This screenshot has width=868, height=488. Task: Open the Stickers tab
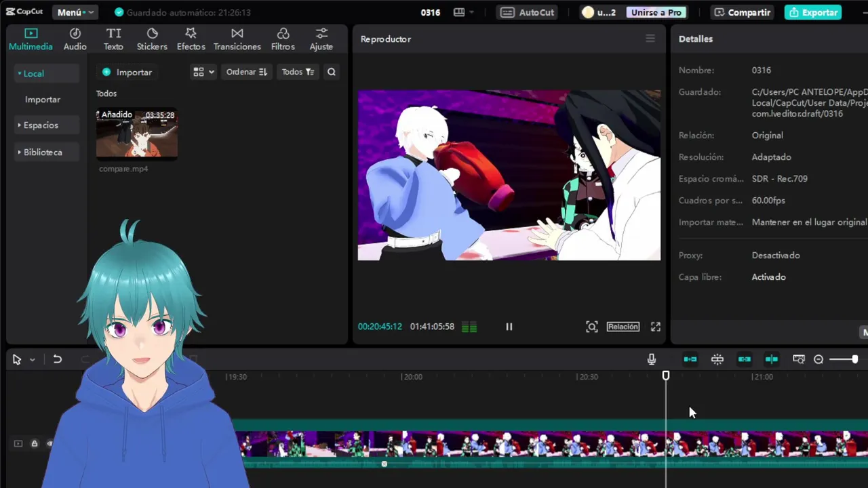(152, 39)
